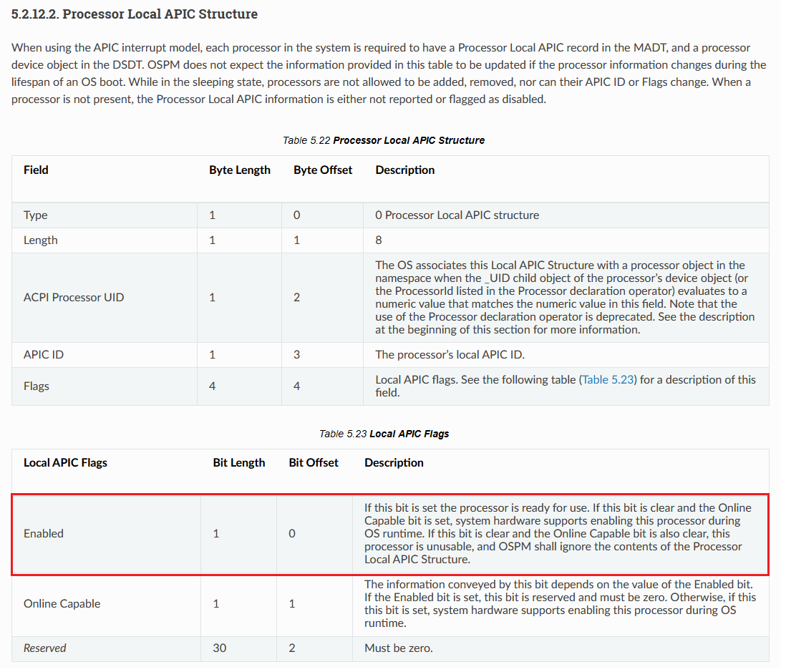
Task: Select the Bit Length column header
Action: [x=239, y=463]
